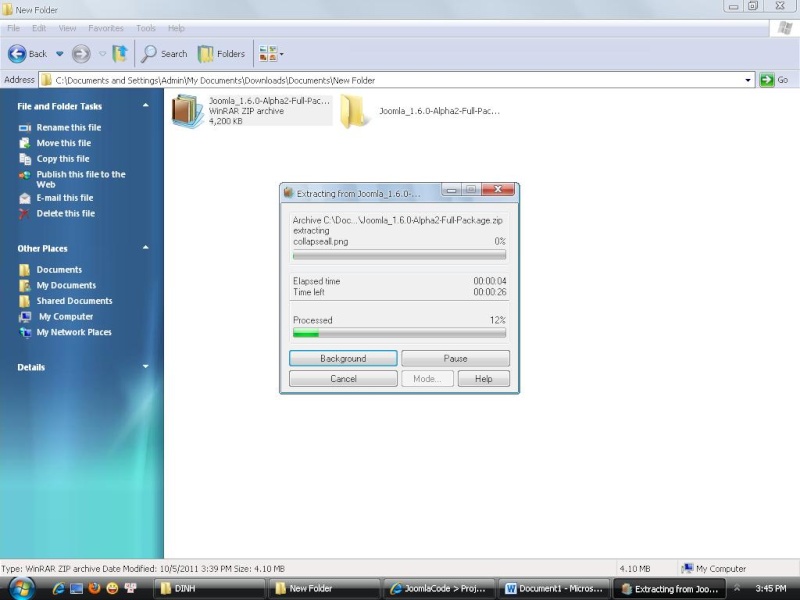Click the Back arrow icon in Explorer toolbar
800x600 pixels.
click(17, 54)
